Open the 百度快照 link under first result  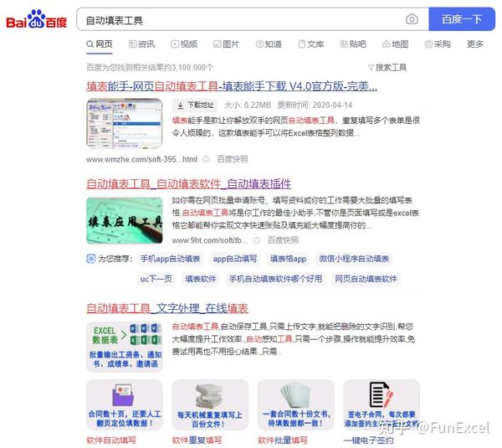tap(233, 159)
